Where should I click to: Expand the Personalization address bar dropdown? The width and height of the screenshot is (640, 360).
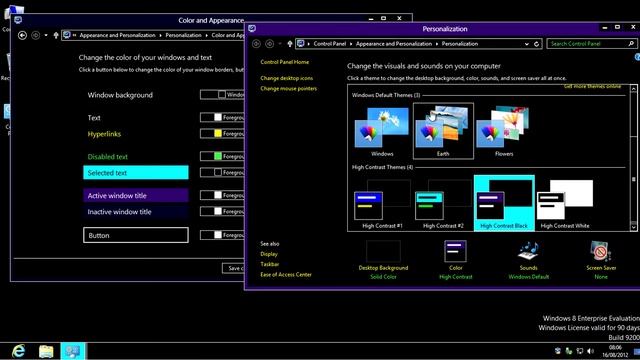(x=527, y=44)
